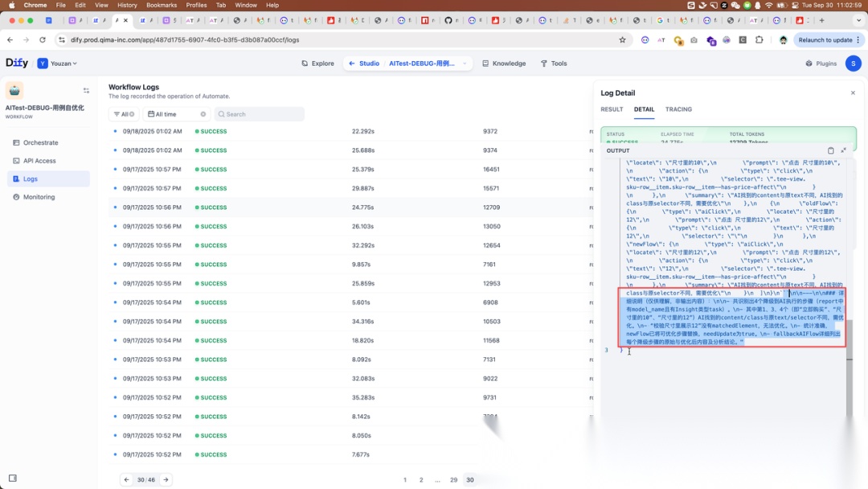The height and width of the screenshot is (489, 868).
Task: Click the Search logs field
Action: tap(259, 114)
